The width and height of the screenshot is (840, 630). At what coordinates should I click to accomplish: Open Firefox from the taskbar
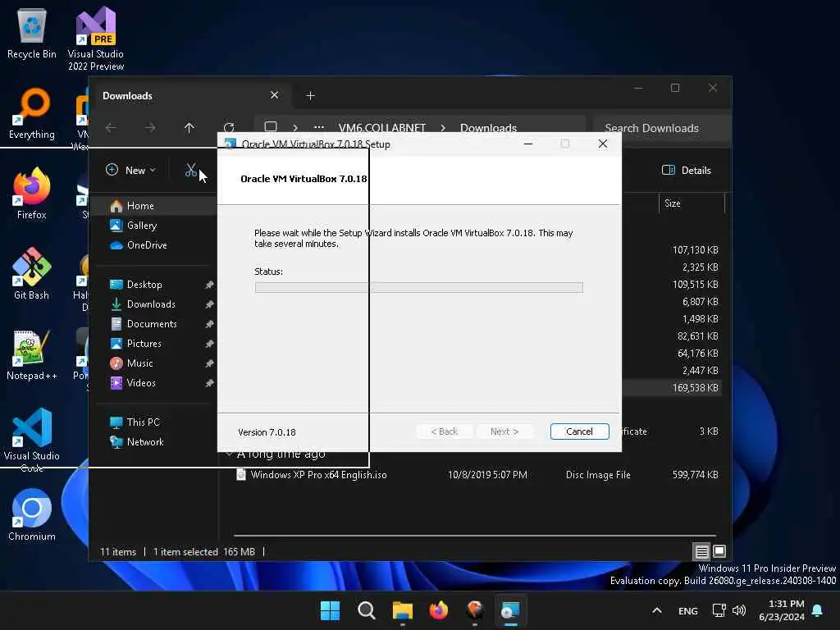438,610
